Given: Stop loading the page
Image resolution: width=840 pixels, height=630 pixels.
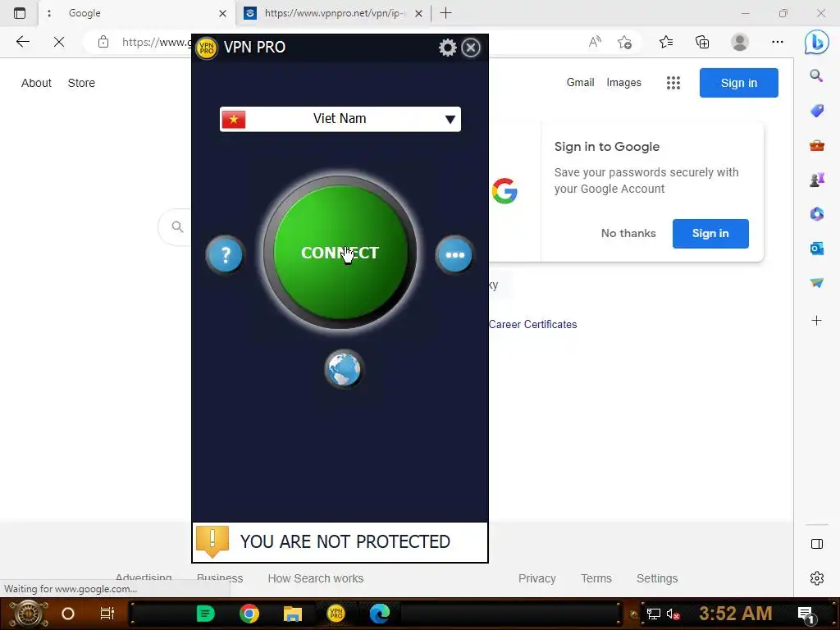Looking at the screenshot, I should click(59, 42).
